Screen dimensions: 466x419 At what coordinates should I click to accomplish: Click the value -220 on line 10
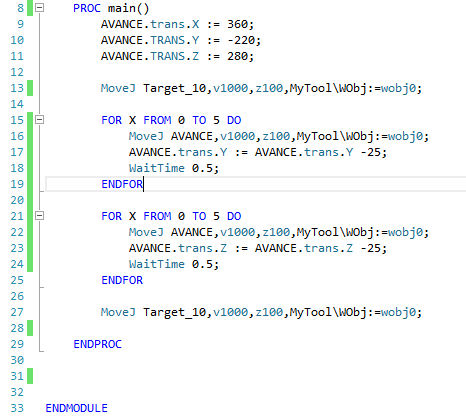click(241, 40)
